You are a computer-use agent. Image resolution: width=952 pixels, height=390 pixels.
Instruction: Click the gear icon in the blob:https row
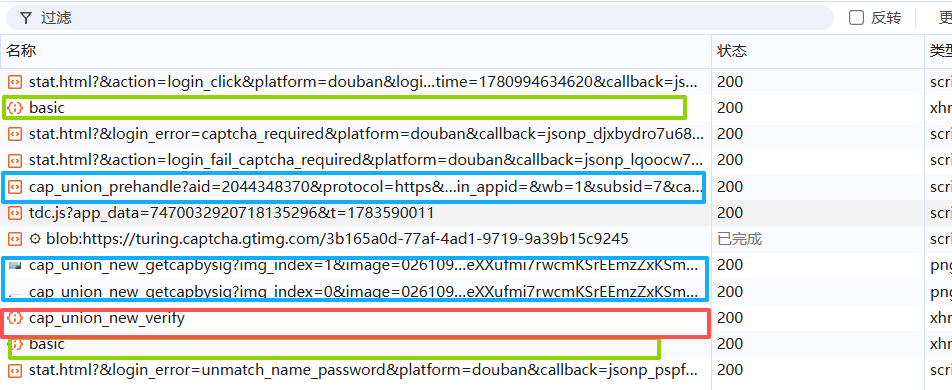click(x=35, y=239)
